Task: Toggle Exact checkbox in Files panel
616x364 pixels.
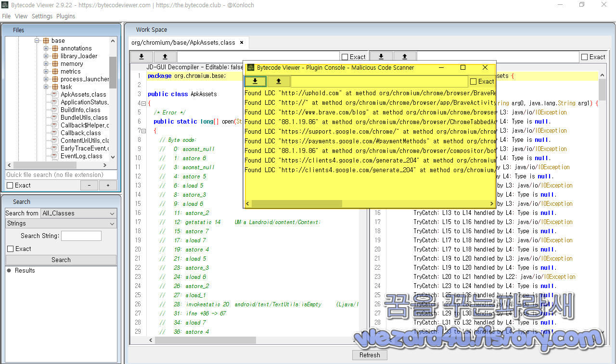Action: 10,186
